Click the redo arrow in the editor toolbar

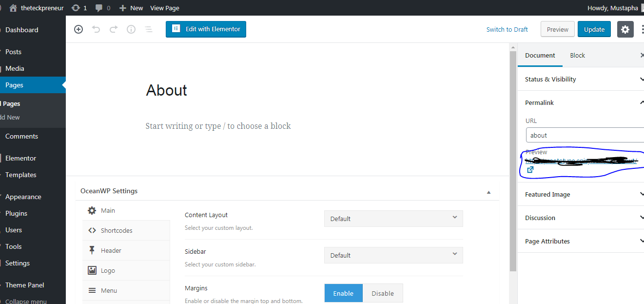click(113, 29)
